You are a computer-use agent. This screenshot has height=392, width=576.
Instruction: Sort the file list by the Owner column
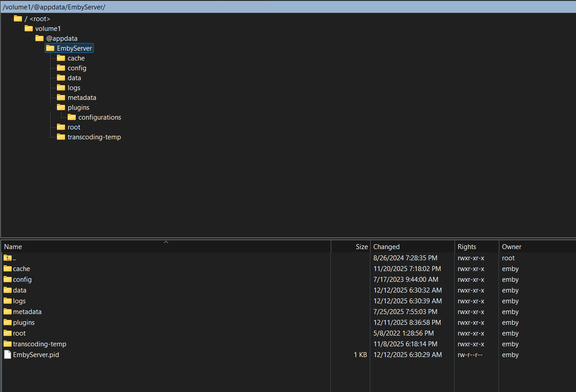coord(537,246)
